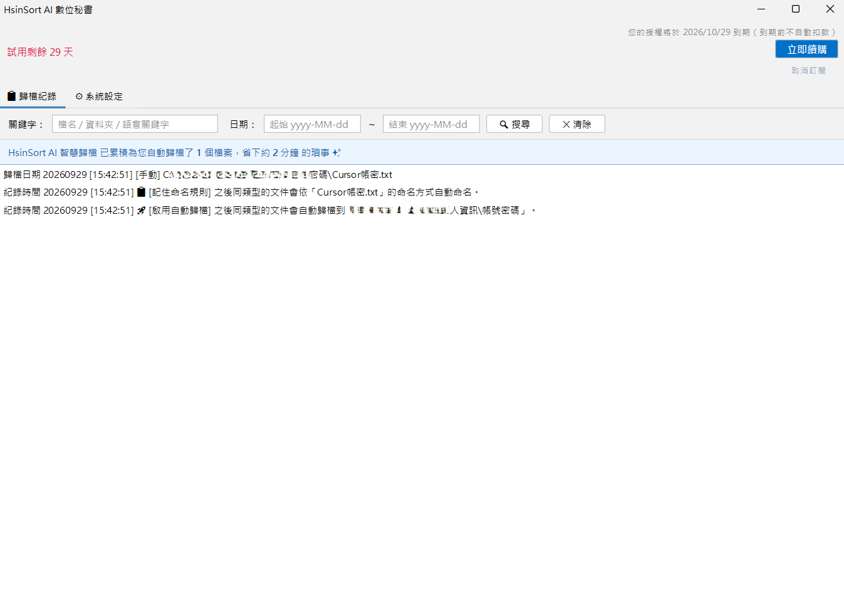844x616 pixels.
Task: Select the 歸檔日期 log row for Cursor帳密.txt
Action: [198, 175]
